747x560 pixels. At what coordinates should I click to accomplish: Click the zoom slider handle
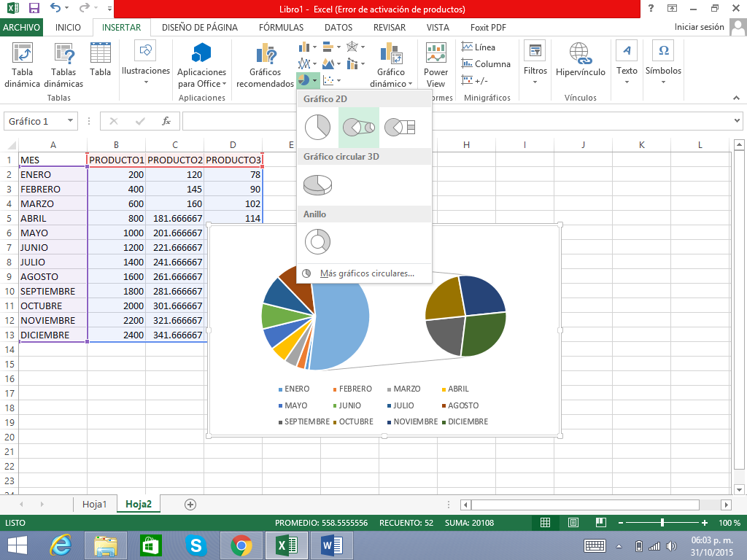(662, 523)
